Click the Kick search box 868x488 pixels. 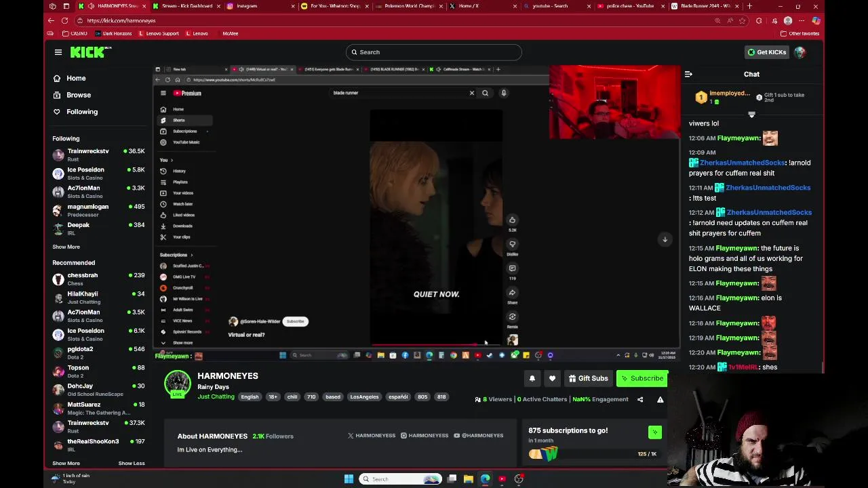point(433,52)
